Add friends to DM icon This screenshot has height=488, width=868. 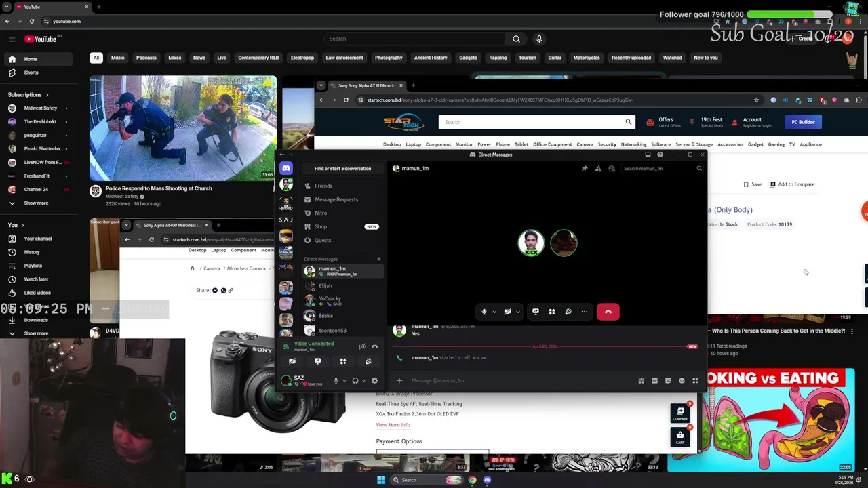[x=598, y=168]
